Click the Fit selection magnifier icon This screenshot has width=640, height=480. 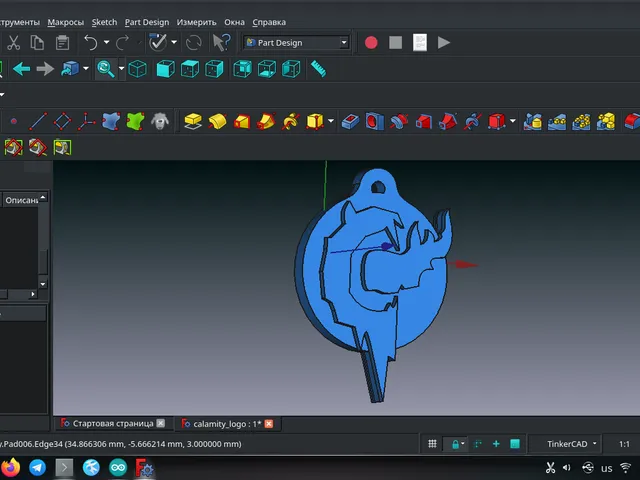click(x=106, y=69)
